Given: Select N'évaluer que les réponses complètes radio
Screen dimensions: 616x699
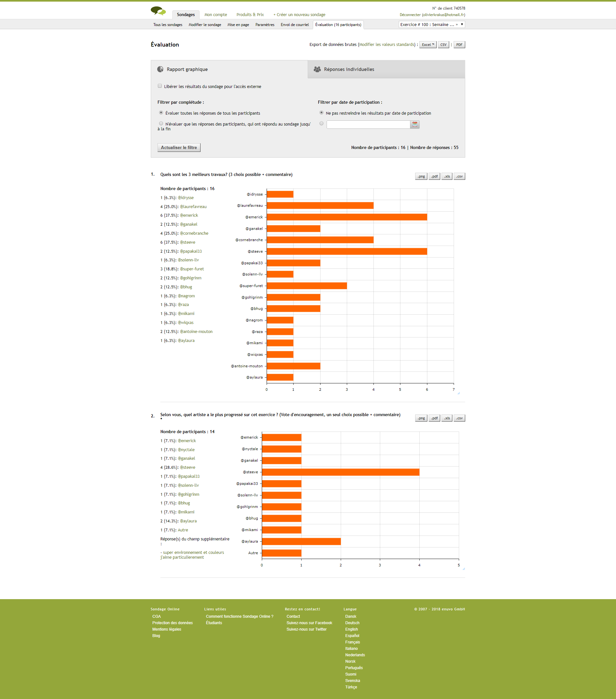Looking at the screenshot, I should 161,123.
